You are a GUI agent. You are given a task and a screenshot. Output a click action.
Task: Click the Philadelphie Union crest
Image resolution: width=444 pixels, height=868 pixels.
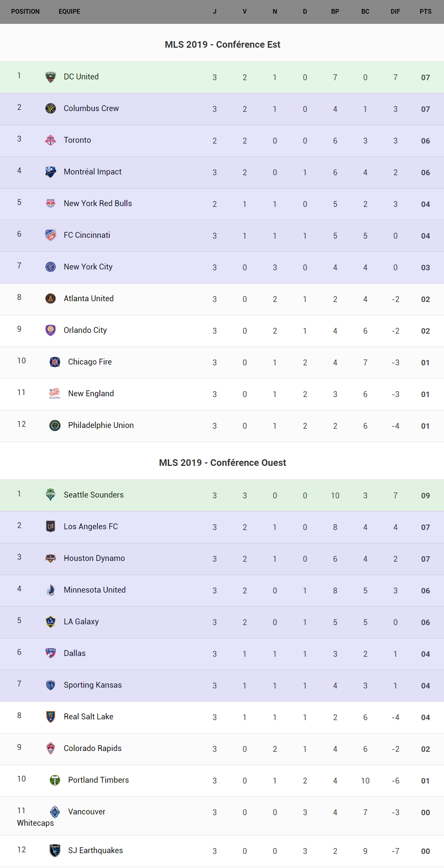tap(55, 425)
